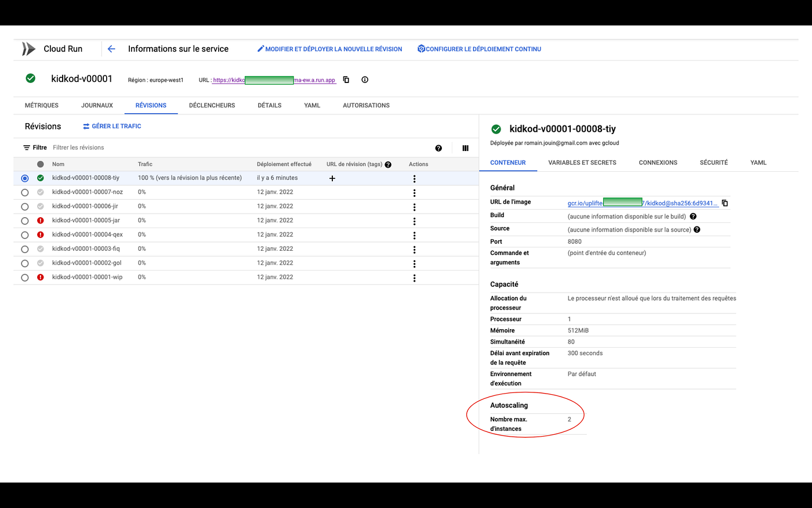This screenshot has height=508, width=812.
Task: Select radio button for kidkod-v00001-00003-fiq
Action: [x=24, y=249]
